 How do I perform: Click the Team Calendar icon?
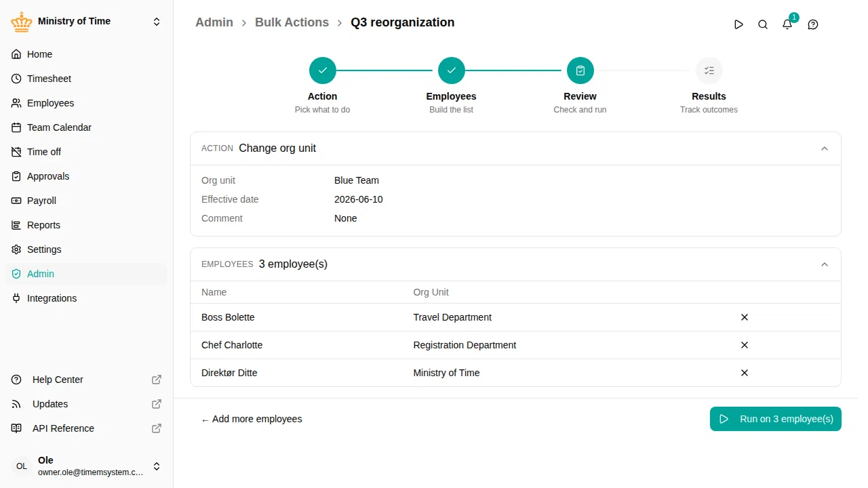16,127
